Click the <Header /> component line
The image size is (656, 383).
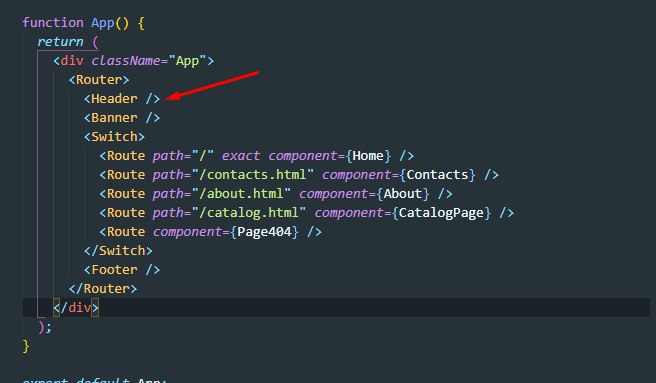pos(122,99)
